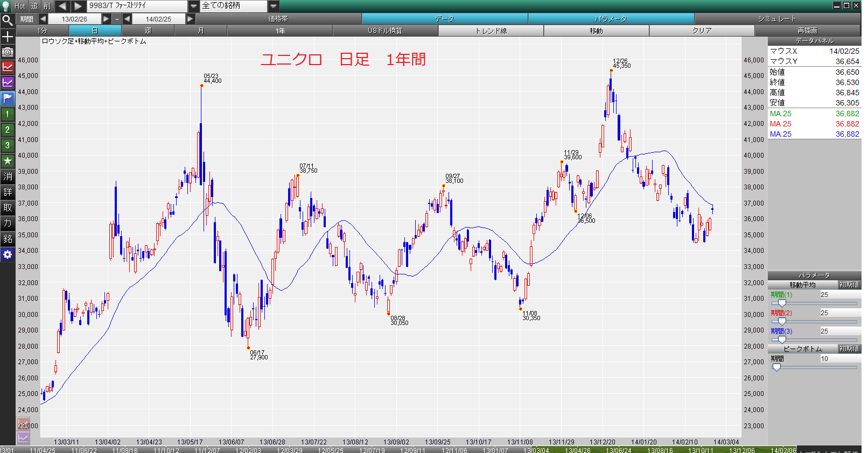Toggle USドル換算 conversion
This screenshot has width=868, height=453.
[x=385, y=31]
